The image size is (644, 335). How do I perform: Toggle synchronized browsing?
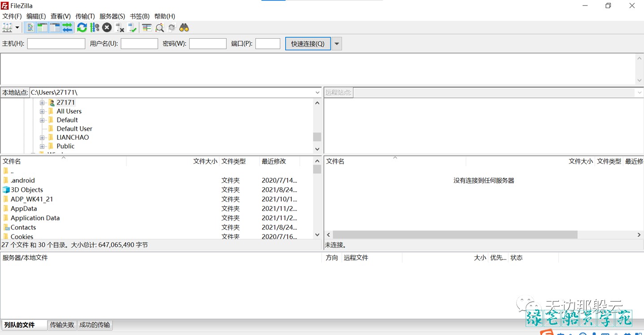coord(172,28)
